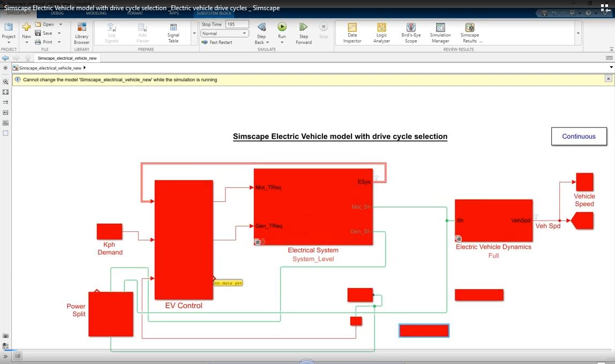Click the model title annotation text
Viewport: 615px width, 364px height.
pyautogui.click(x=340, y=136)
